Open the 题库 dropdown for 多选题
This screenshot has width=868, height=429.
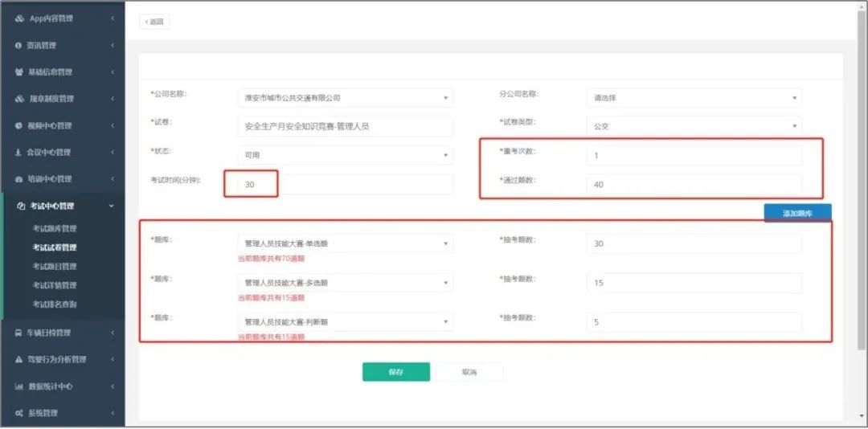[x=346, y=283]
